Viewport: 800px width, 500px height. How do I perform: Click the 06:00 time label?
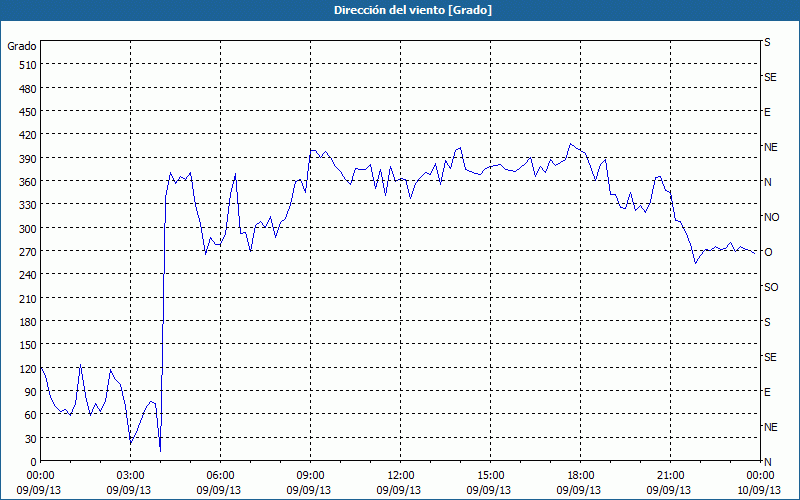[220, 476]
